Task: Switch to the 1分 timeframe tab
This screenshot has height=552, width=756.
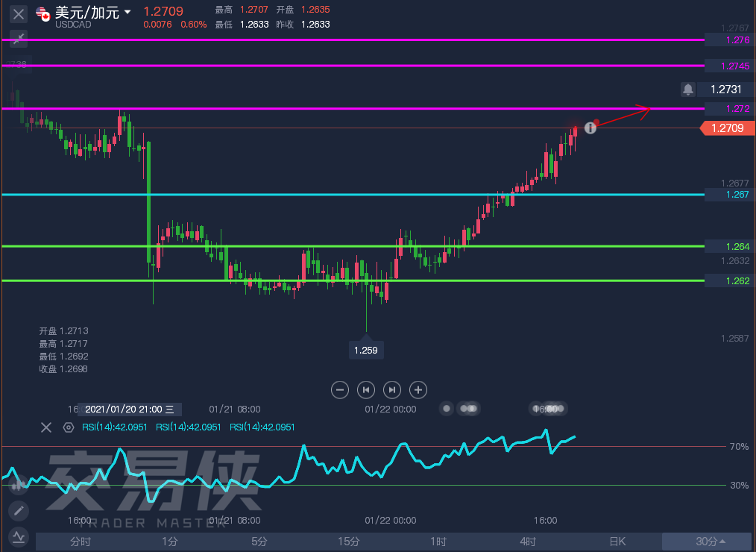Action: (x=170, y=542)
